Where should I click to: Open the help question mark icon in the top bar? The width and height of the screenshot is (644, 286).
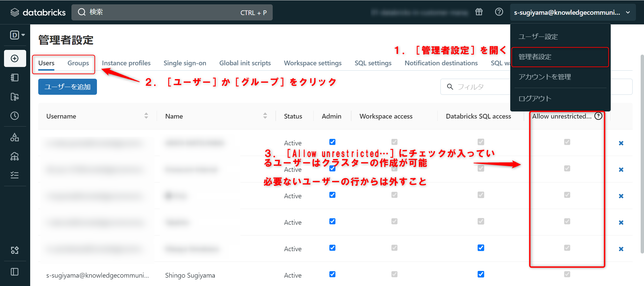pyautogui.click(x=499, y=12)
